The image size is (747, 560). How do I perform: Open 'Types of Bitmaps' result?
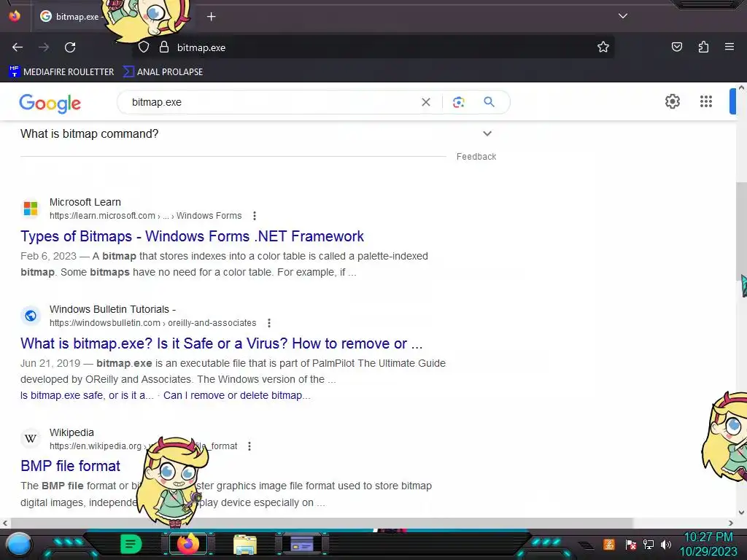(x=192, y=236)
